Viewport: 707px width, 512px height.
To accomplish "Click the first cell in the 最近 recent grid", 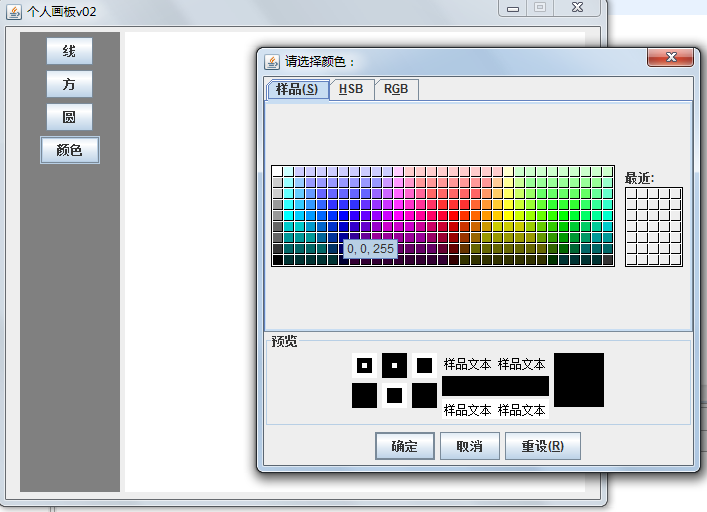I will coord(631,194).
